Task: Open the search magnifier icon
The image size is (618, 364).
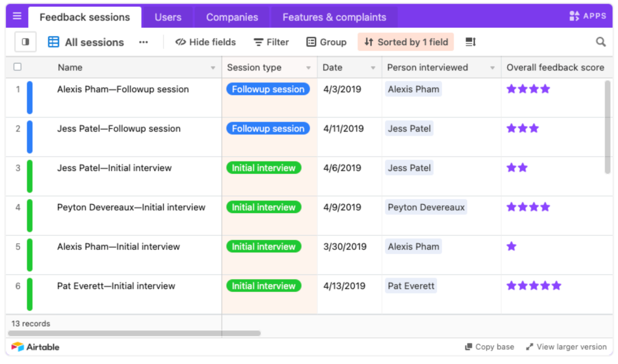Action: point(601,42)
